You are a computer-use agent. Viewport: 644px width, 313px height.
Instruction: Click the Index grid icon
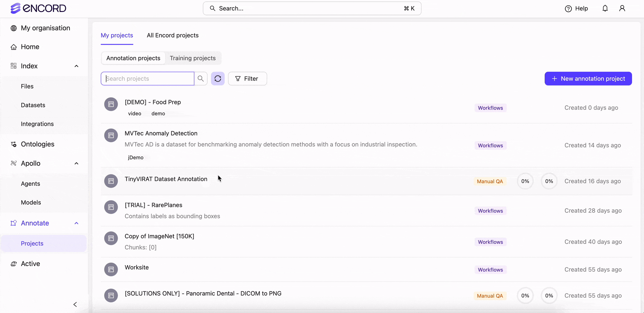coord(14,66)
